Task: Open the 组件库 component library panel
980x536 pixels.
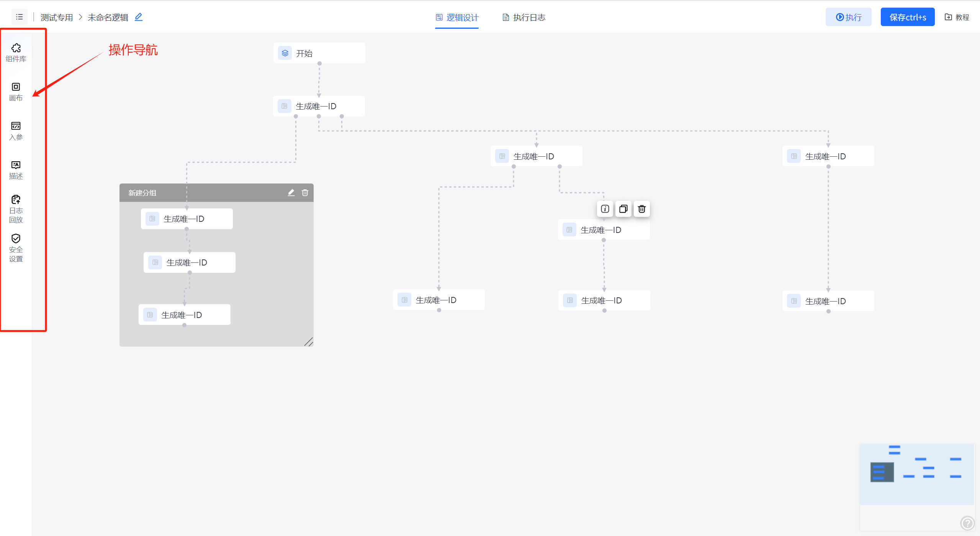Action: 16,52
